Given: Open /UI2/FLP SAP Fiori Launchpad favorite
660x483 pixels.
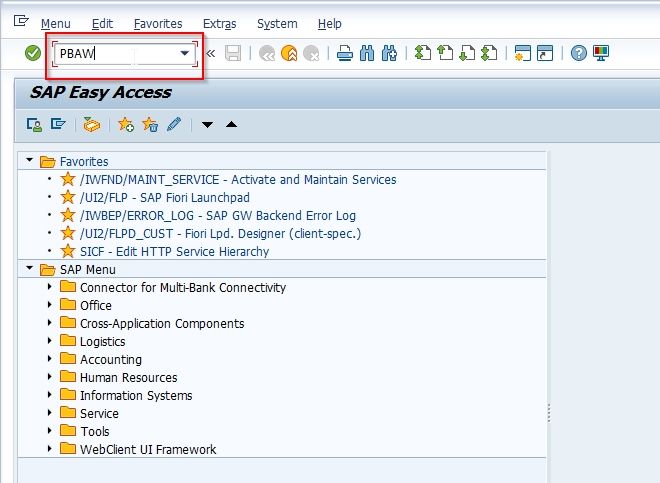Looking at the screenshot, I should click(165, 198).
